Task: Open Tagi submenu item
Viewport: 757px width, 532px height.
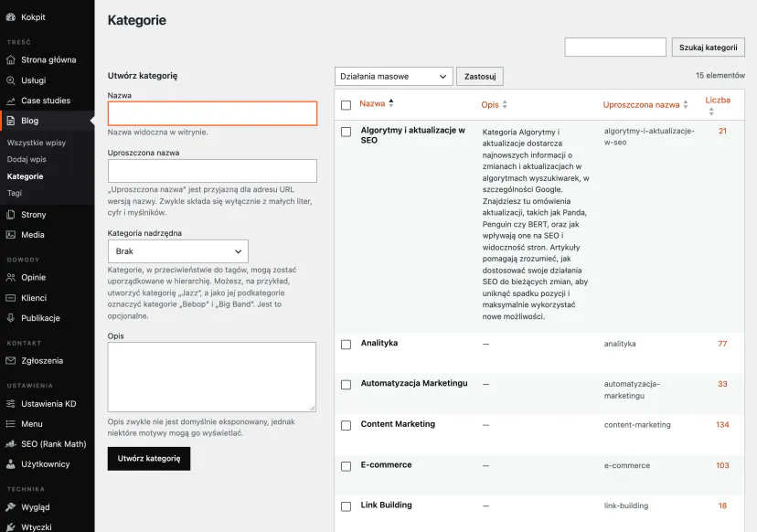Action: [15, 193]
